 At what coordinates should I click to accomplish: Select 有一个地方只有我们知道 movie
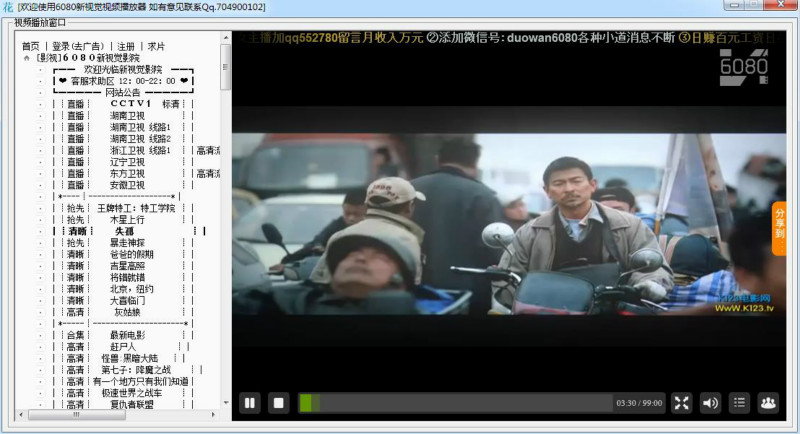click(123, 381)
